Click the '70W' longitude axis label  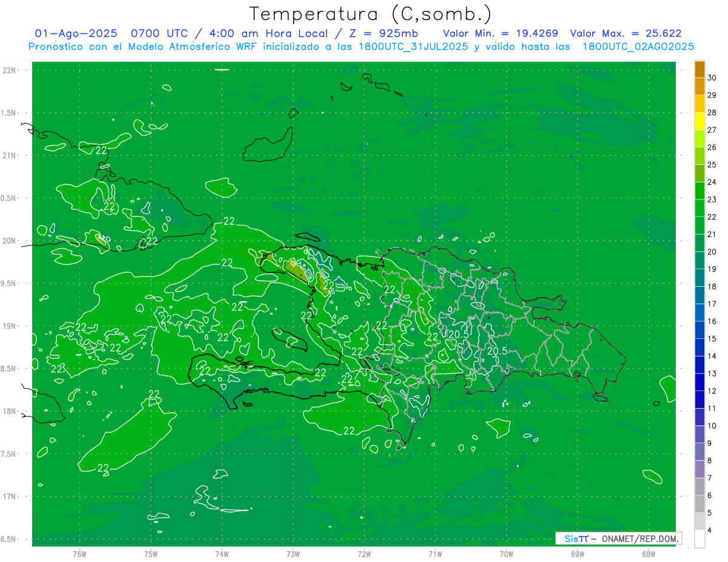[x=507, y=554]
